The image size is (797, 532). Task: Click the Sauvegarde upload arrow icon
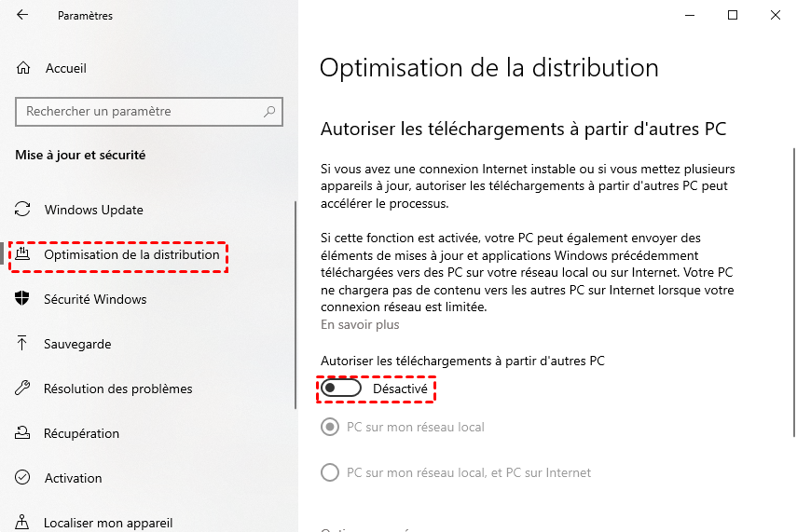[x=23, y=344]
